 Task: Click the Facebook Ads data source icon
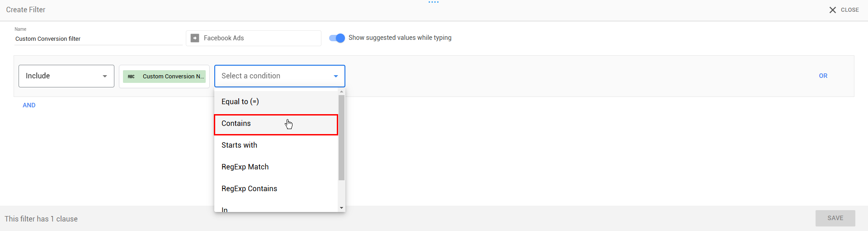(195, 38)
